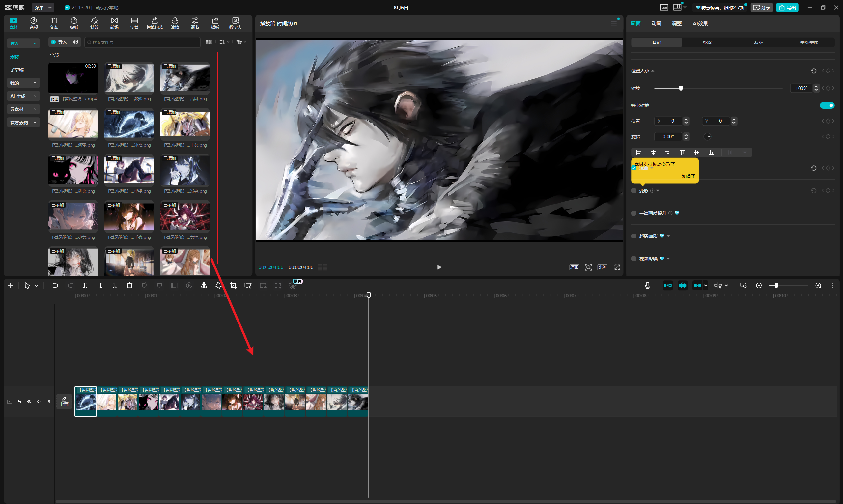Open the QR code import icon
This screenshot has width=843, height=504.
75,42
